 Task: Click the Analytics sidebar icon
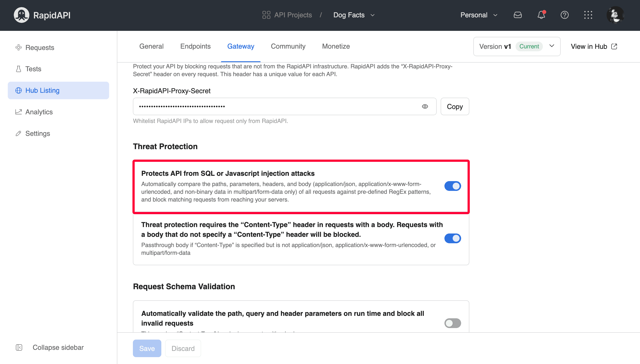[x=18, y=112]
